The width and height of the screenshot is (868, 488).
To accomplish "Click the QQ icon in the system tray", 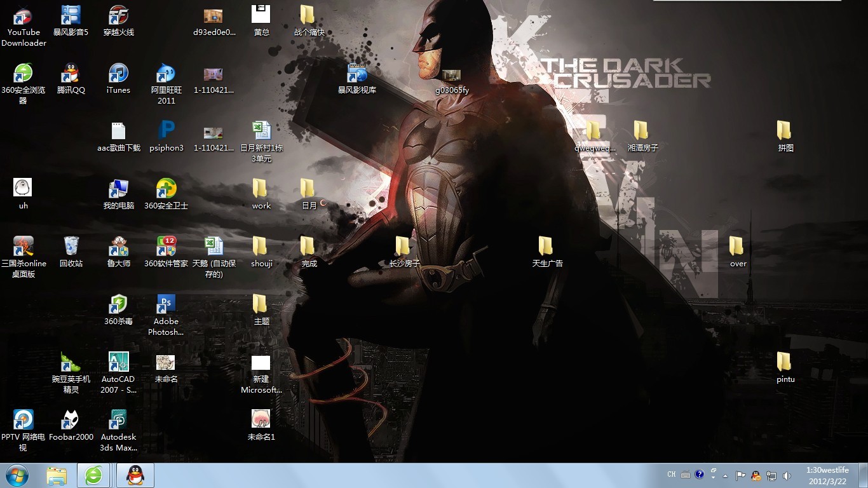I will coord(756,475).
